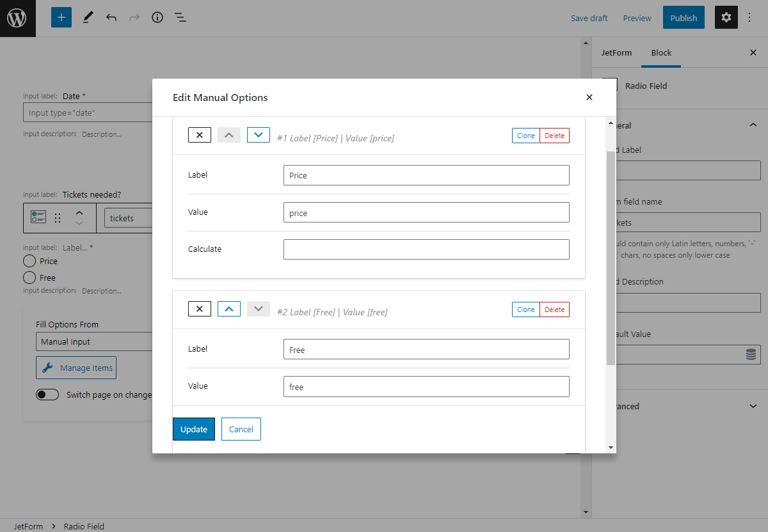
Task: Enable the Switch page on change toggle
Action: coord(47,394)
